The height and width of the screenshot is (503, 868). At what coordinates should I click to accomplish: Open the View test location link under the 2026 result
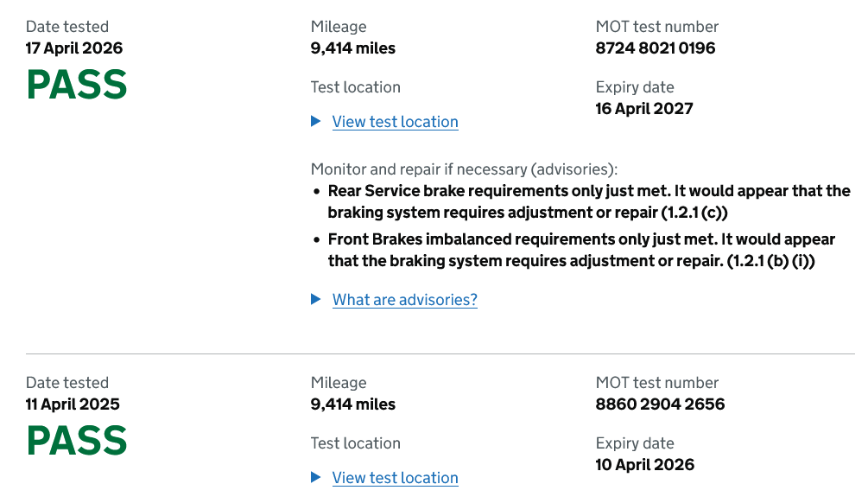click(395, 121)
